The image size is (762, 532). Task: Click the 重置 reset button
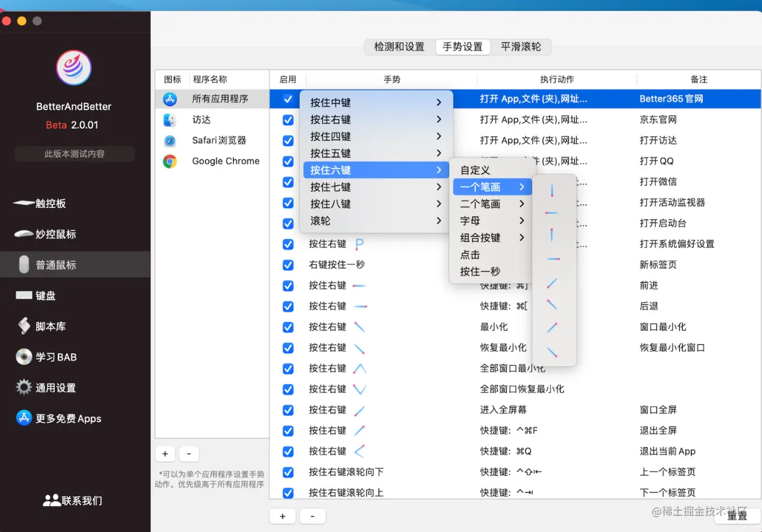point(737,516)
